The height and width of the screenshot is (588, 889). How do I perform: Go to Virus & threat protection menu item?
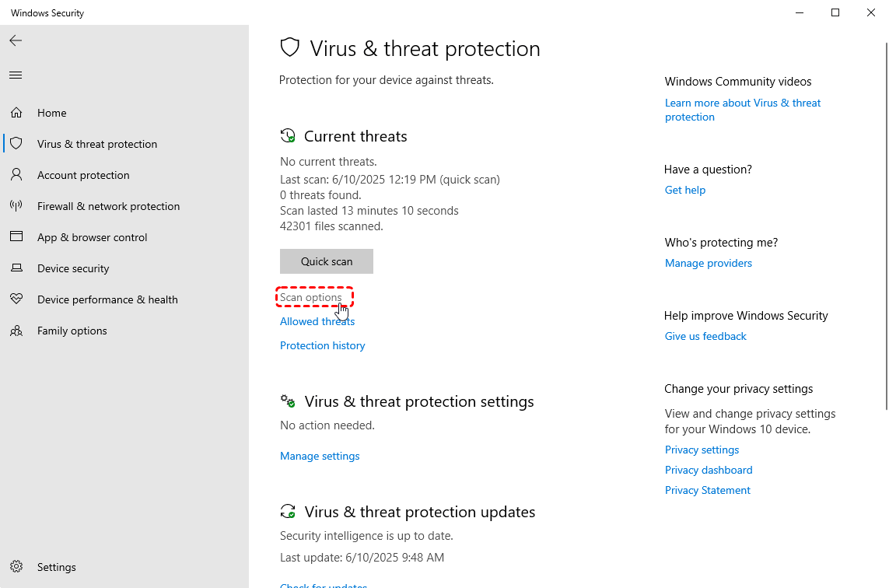(x=97, y=144)
